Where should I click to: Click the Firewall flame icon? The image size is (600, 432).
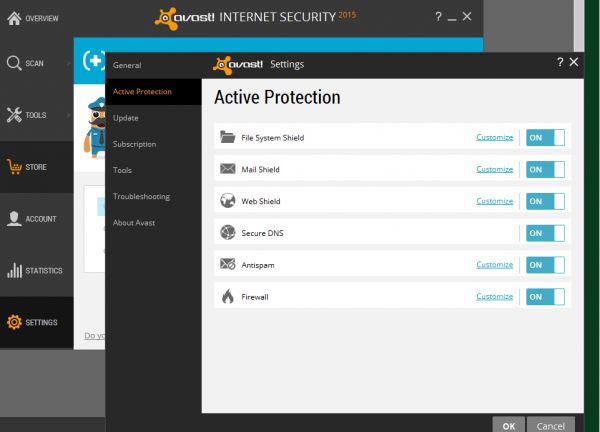[x=228, y=296]
